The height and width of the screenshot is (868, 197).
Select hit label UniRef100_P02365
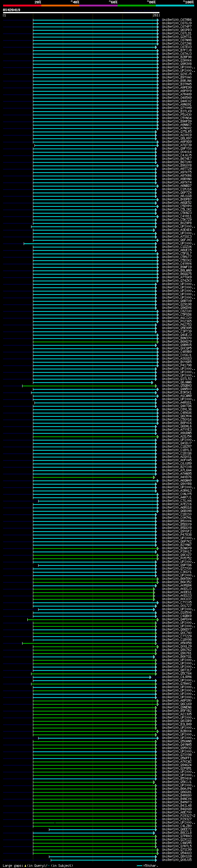pyautogui.click(x=177, y=321)
